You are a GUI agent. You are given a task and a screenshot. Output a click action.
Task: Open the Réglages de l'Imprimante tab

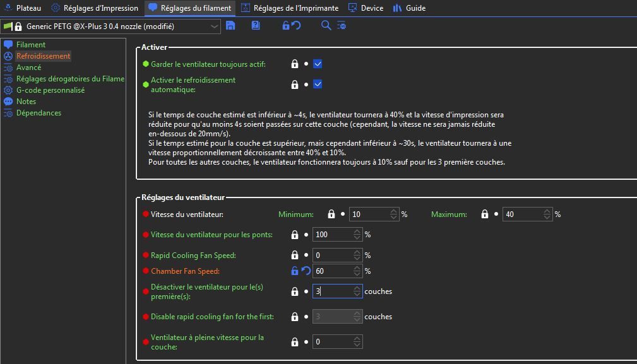pos(290,8)
